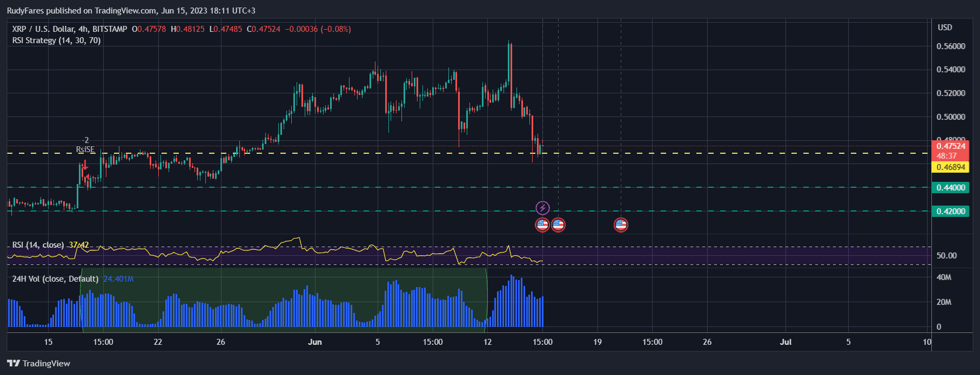
Task: Click the leftmost US flag economic event icon
Action: coord(542,225)
